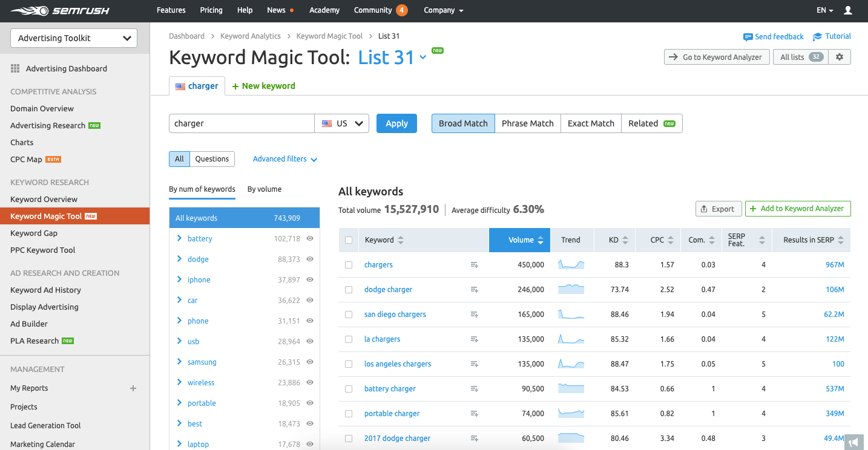Click trend sparkline for chargers row

tap(571, 264)
